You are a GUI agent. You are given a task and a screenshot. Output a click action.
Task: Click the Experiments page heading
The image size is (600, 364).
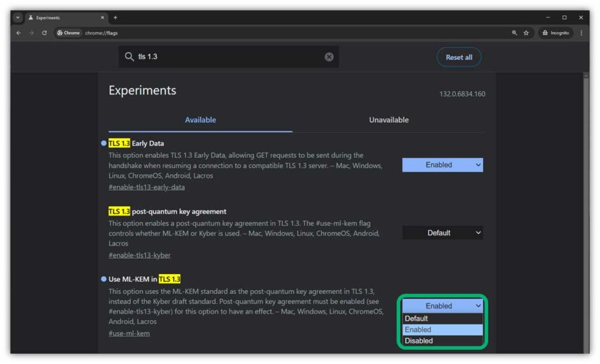[142, 91]
